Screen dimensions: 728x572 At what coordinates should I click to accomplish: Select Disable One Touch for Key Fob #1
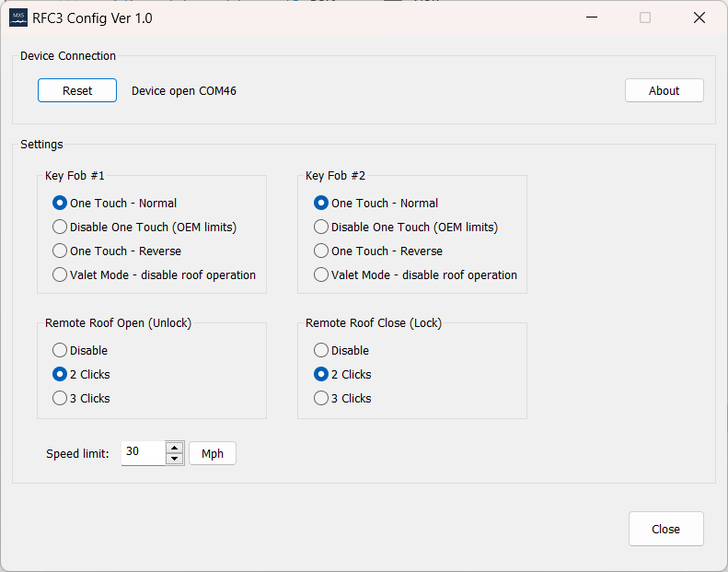[144, 227]
